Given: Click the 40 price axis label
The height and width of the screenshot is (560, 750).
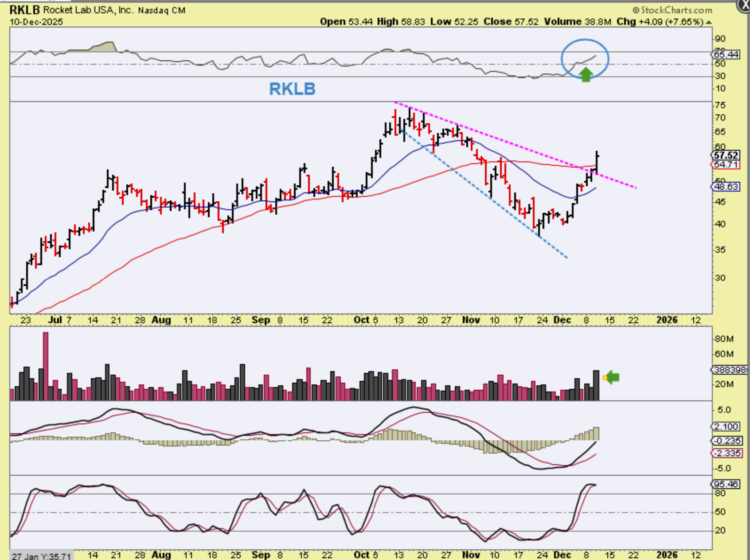Looking at the screenshot, I should 720,224.
